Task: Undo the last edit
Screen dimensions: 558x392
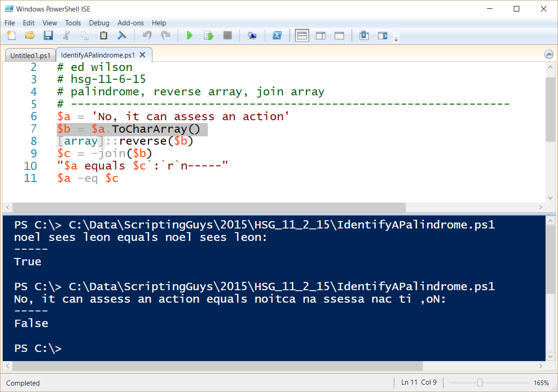Action: (x=147, y=35)
